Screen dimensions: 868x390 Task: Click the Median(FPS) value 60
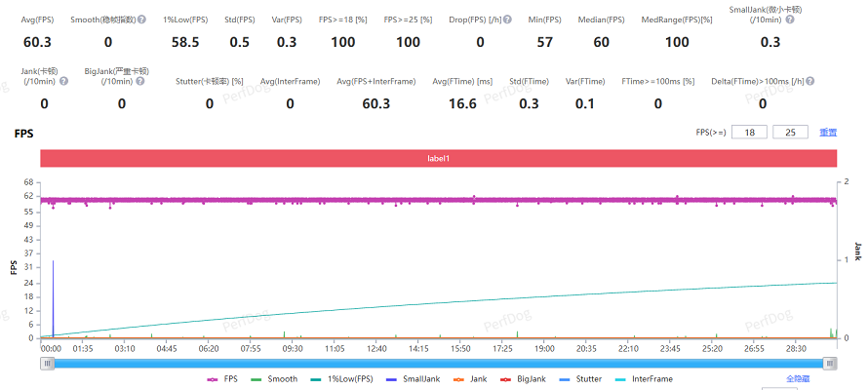tap(601, 43)
